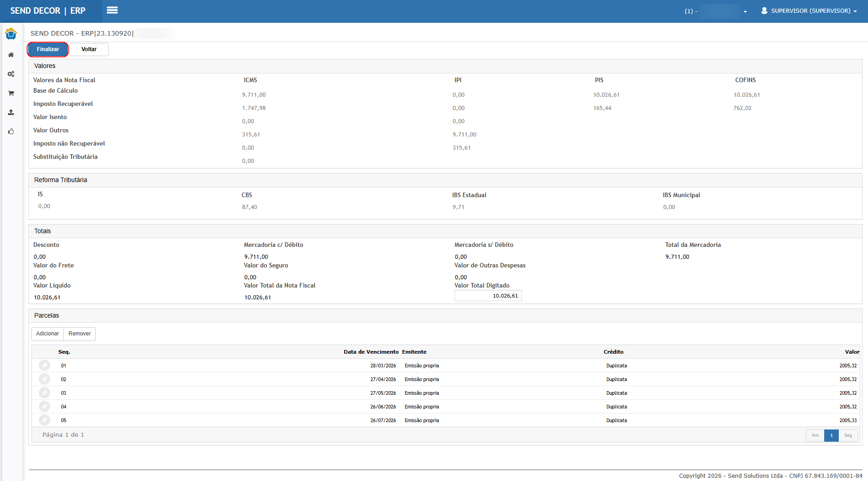Click Remover in the Parcelas section
This screenshot has height=481, width=868.
click(79, 334)
